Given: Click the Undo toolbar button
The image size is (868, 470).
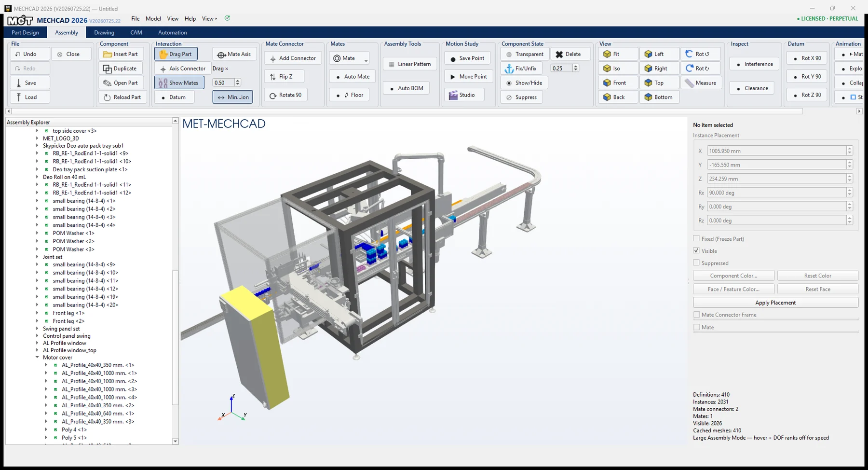Looking at the screenshot, I should pos(30,54).
